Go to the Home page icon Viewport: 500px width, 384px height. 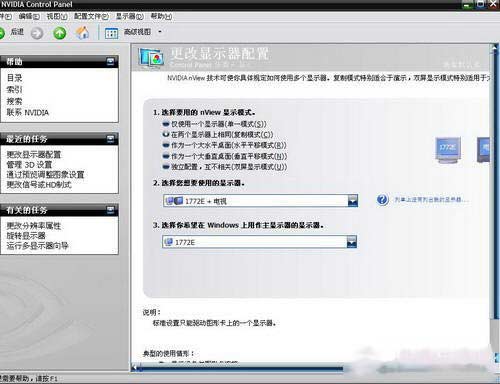coord(82,33)
